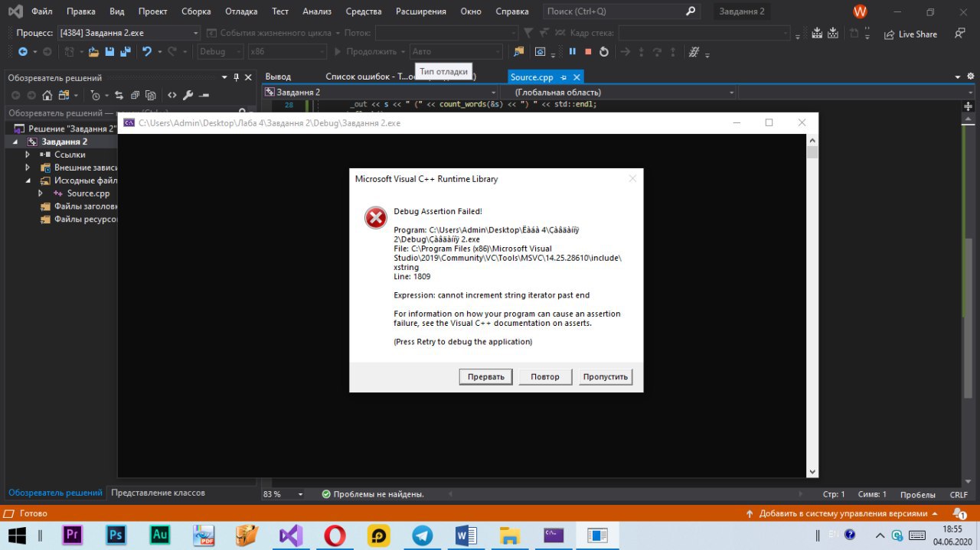Open the Файл menu

[41, 11]
